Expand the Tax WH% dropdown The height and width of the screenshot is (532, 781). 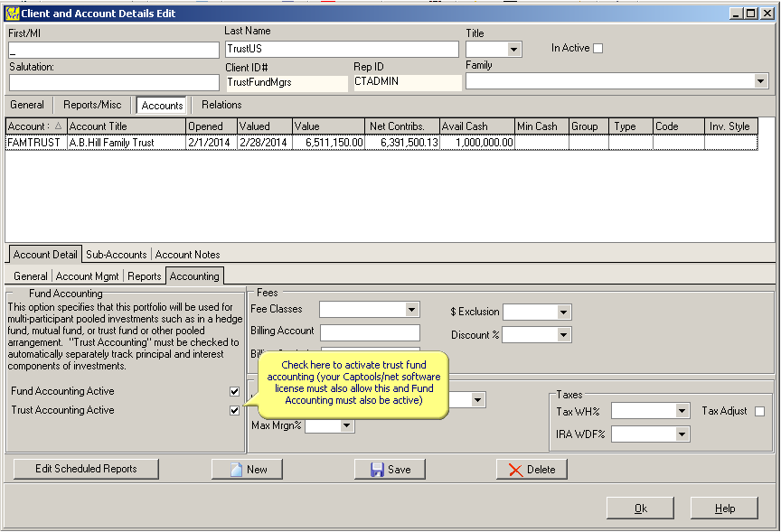point(682,412)
